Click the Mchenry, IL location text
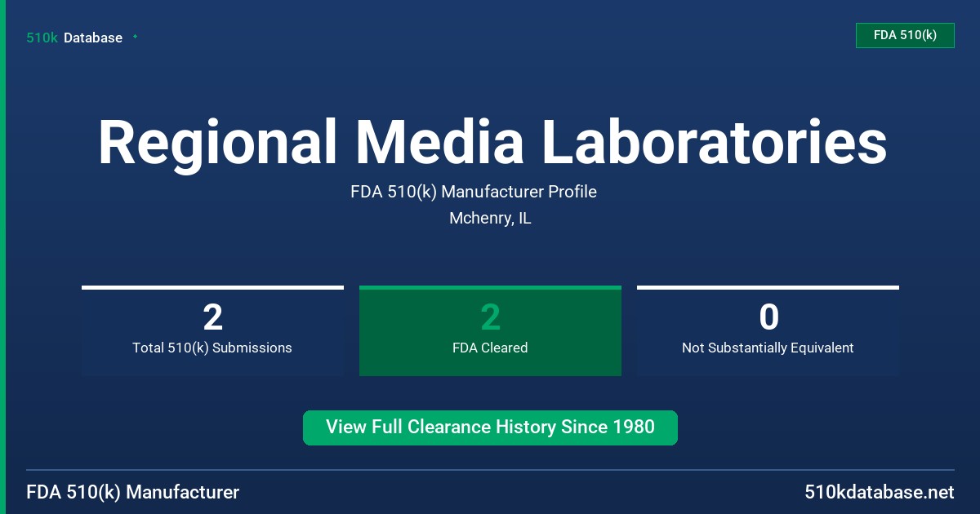Screen dimensions: 980x514 [x=490, y=219]
